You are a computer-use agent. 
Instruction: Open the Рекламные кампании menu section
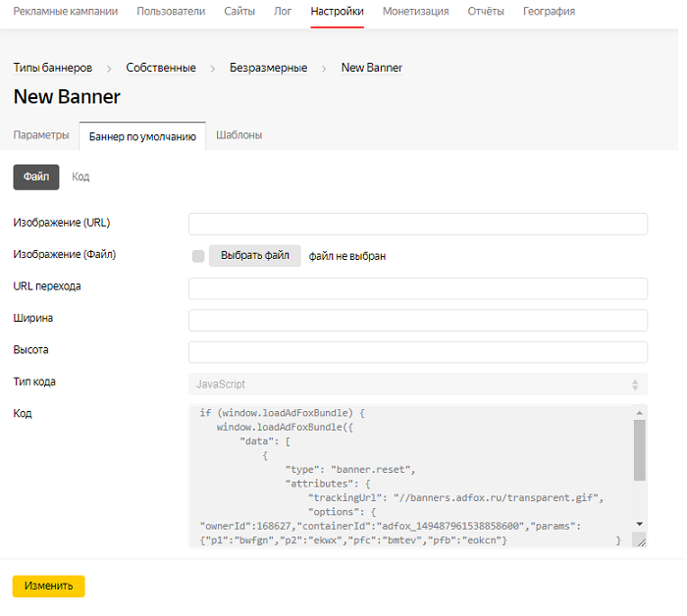(x=65, y=12)
